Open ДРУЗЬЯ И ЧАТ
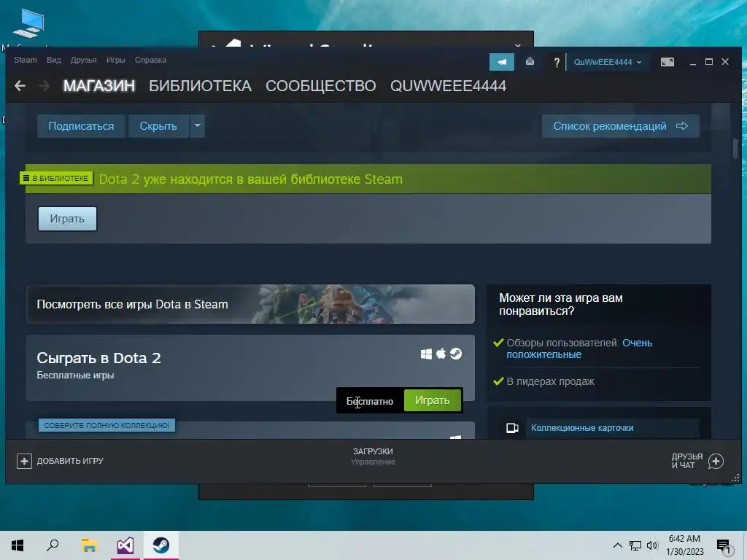This screenshot has width=747, height=560. (687, 461)
